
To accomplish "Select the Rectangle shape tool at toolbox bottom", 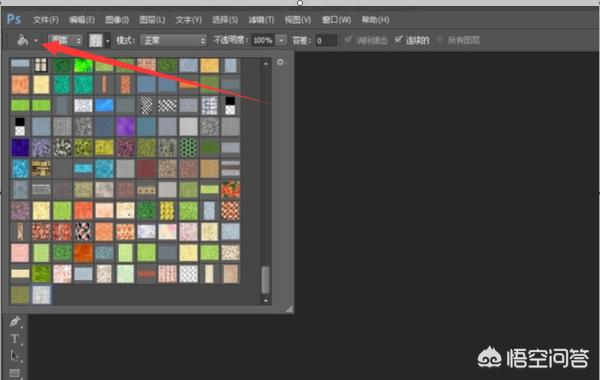I will (15, 373).
